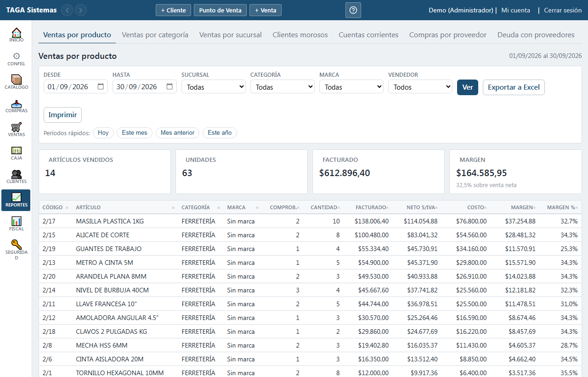Click Cerrar sesión to log out
Image resolution: width=588 pixels, height=377 pixels.
pyautogui.click(x=563, y=10)
